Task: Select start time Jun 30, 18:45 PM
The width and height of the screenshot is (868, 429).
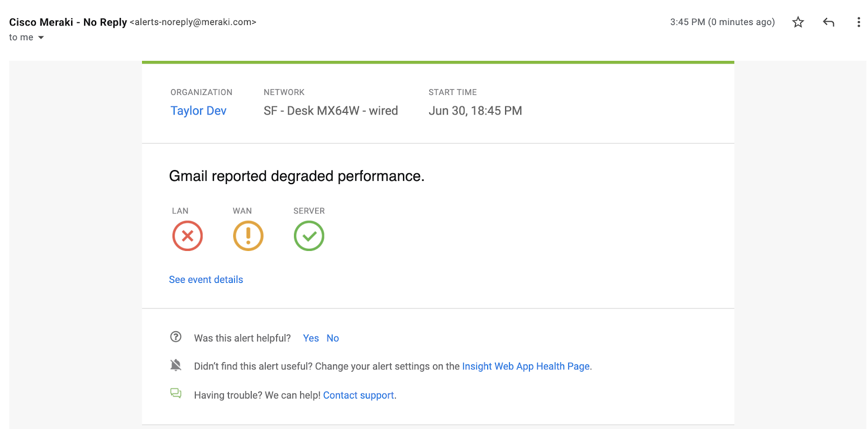Action: click(475, 111)
